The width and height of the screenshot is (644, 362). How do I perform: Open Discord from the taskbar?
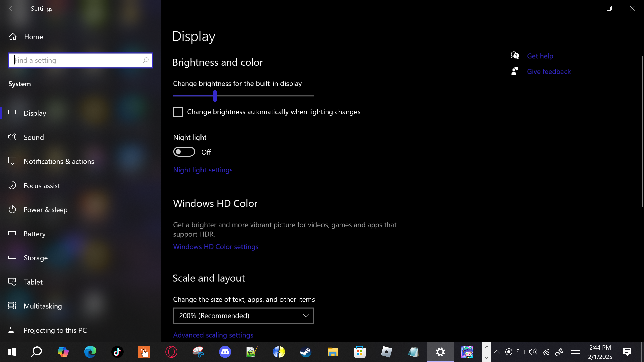[225, 352]
